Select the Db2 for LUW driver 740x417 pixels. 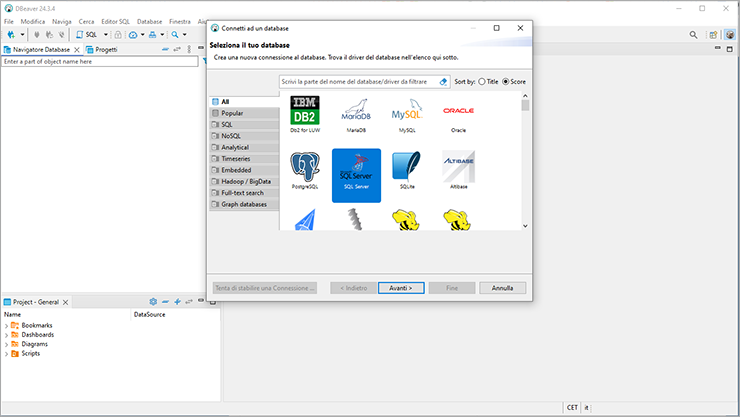(x=305, y=114)
